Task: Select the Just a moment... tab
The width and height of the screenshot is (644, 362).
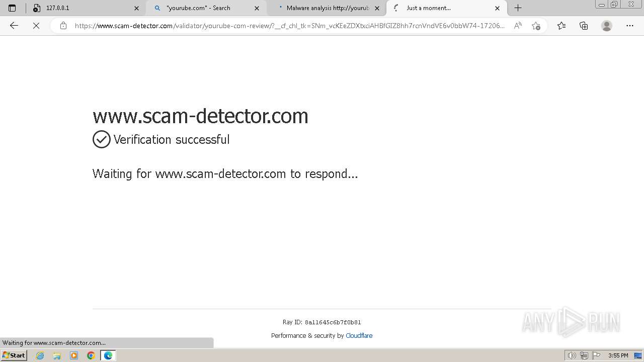Action: pos(447,8)
